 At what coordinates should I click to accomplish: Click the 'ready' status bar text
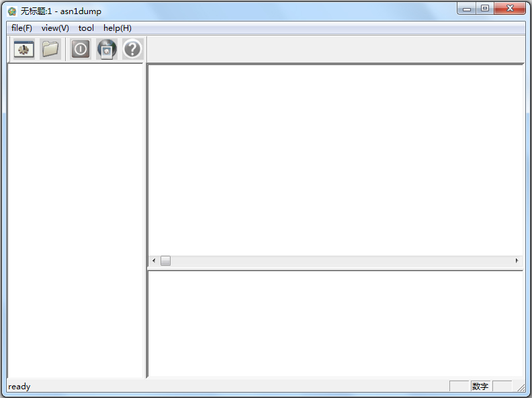[19, 387]
